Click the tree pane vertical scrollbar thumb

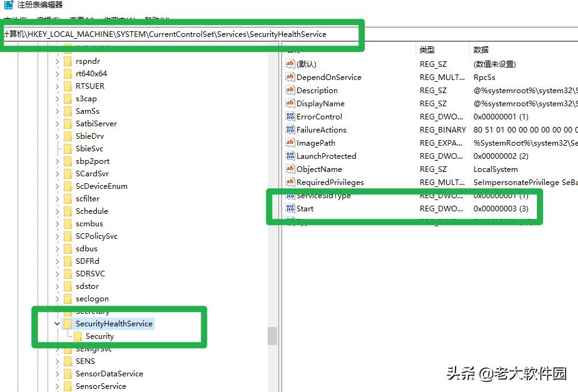(272, 336)
